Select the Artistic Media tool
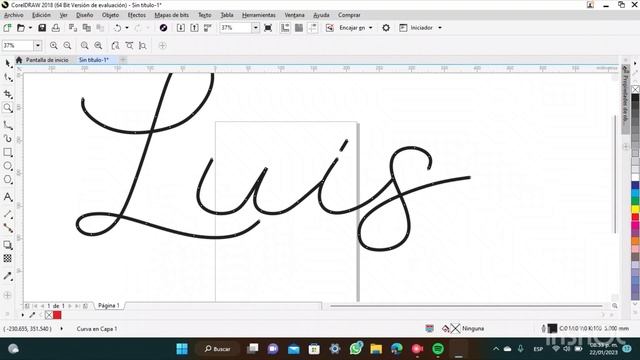The height and width of the screenshot is (360, 640). tap(7, 139)
